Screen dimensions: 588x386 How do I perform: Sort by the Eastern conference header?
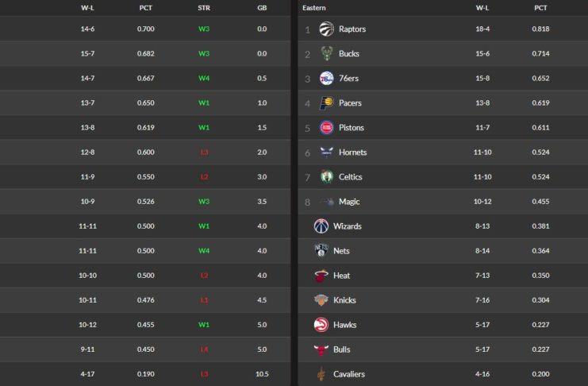coord(314,7)
